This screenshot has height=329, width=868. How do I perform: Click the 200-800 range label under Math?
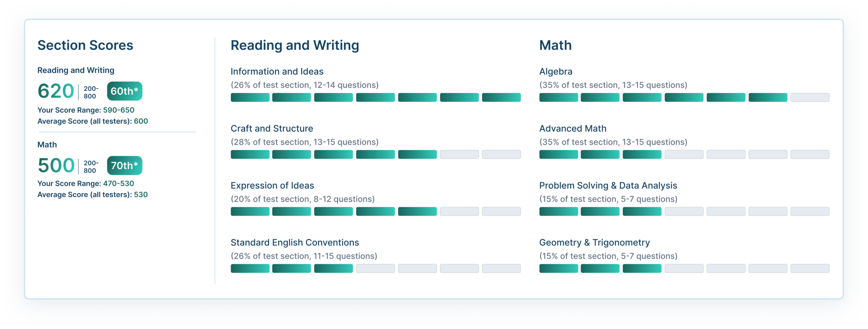point(90,166)
